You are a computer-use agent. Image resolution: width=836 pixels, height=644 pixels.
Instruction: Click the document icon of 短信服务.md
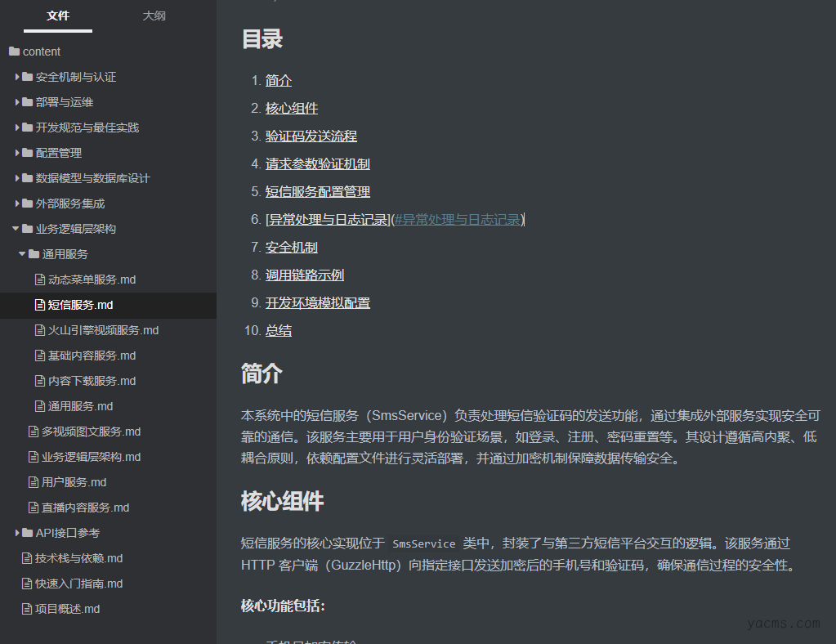point(40,304)
